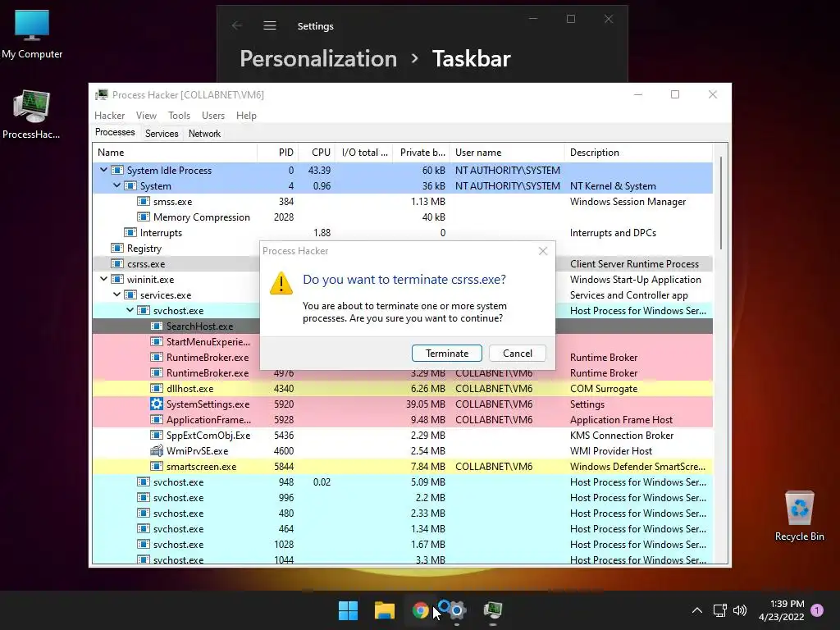Select the first RuntimeBroker.exe row
Image resolution: width=840 pixels, height=630 pixels.
click(402, 358)
